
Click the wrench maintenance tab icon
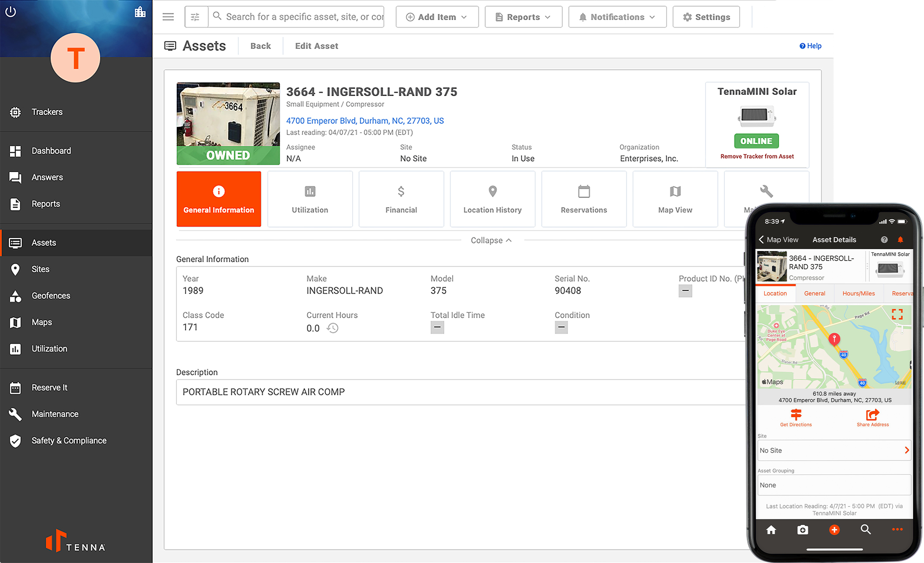pyautogui.click(x=766, y=191)
